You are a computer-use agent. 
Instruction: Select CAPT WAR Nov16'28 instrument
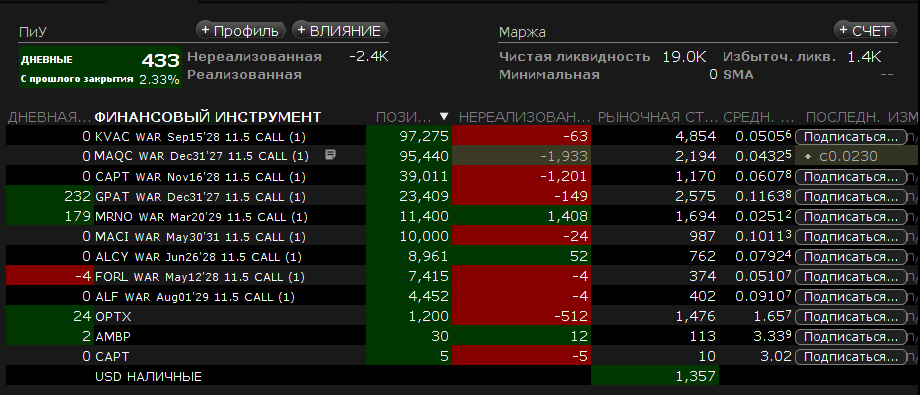(x=200, y=177)
